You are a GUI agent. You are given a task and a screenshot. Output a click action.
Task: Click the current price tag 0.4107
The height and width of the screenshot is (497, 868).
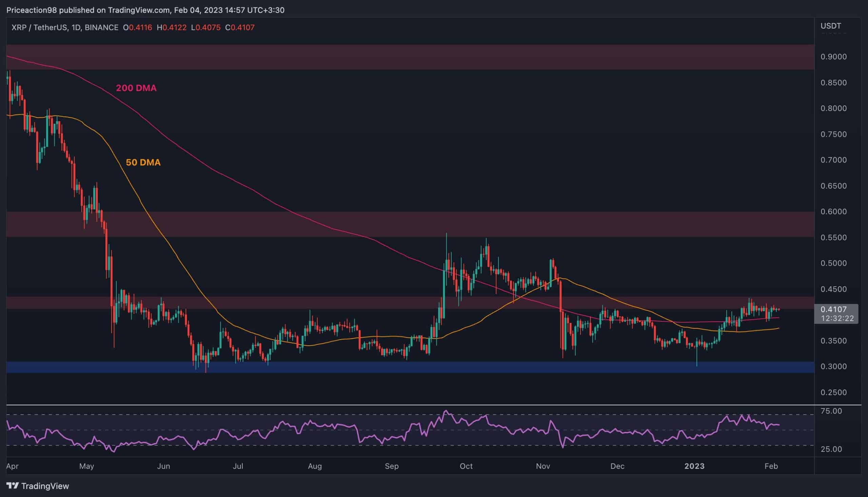tap(833, 309)
